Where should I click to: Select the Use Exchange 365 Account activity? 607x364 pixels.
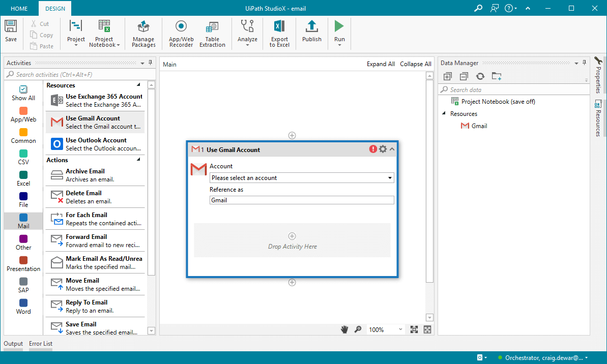(x=95, y=101)
